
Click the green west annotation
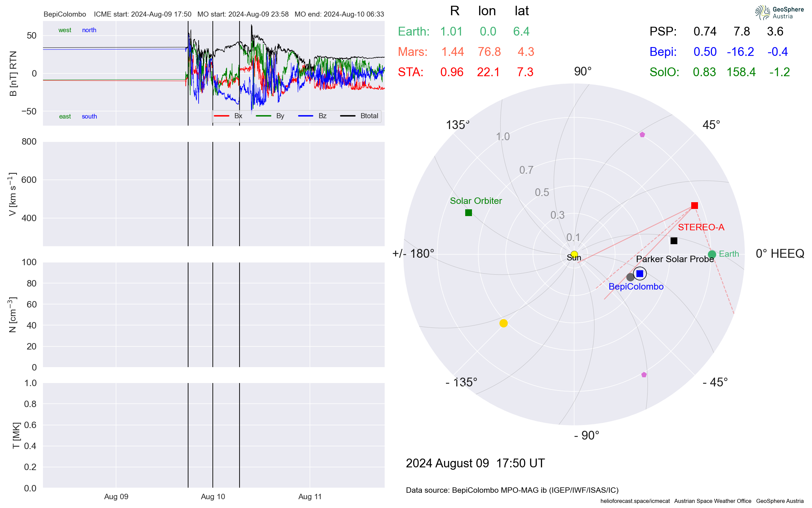65,30
